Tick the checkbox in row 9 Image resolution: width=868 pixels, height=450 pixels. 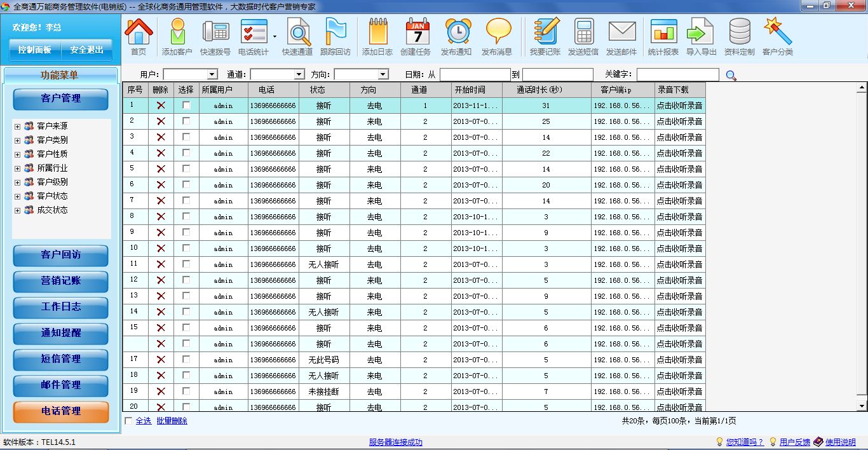pyautogui.click(x=186, y=232)
